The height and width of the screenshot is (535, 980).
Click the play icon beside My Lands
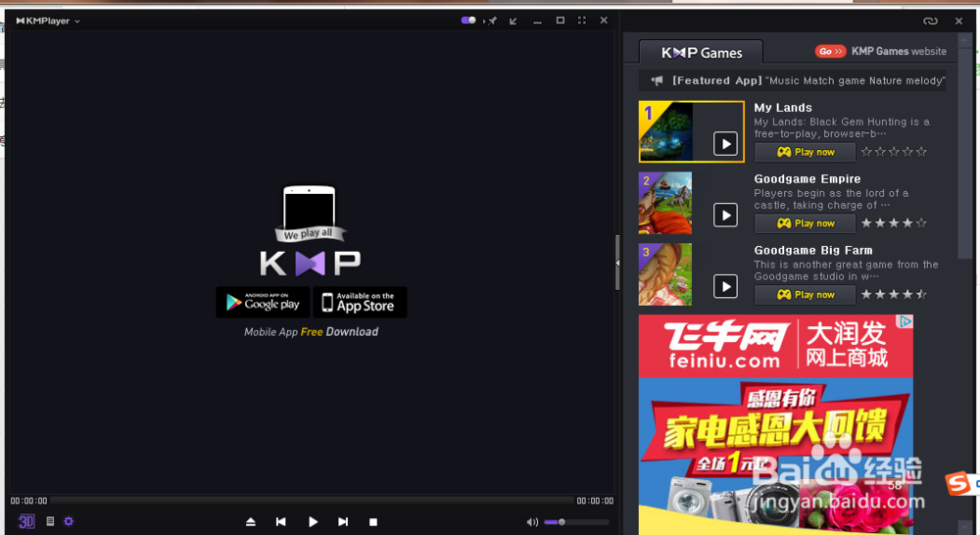pos(725,144)
